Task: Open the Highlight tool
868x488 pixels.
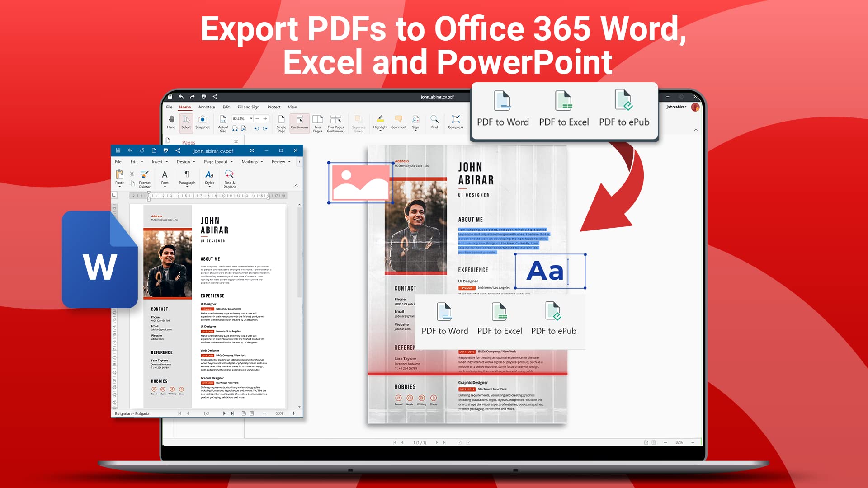Action: pyautogui.click(x=380, y=121)
